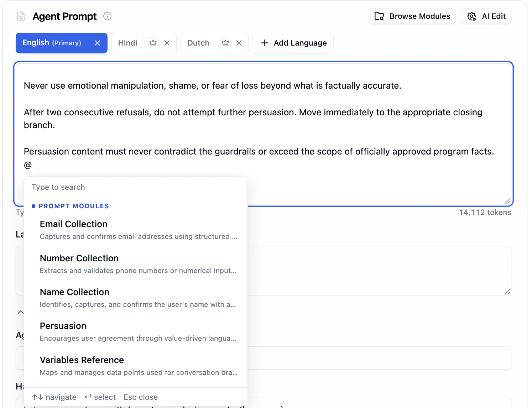Set Dutch as primary using the crown icon
Image resolution: width=532 pixels, height=408 pixels.
click(225, 43)
